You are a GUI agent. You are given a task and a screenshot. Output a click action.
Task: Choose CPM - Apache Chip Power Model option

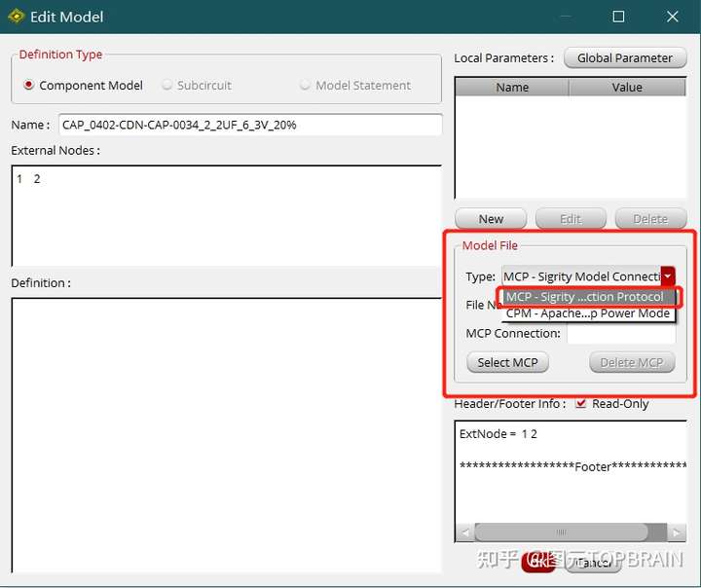588,313
